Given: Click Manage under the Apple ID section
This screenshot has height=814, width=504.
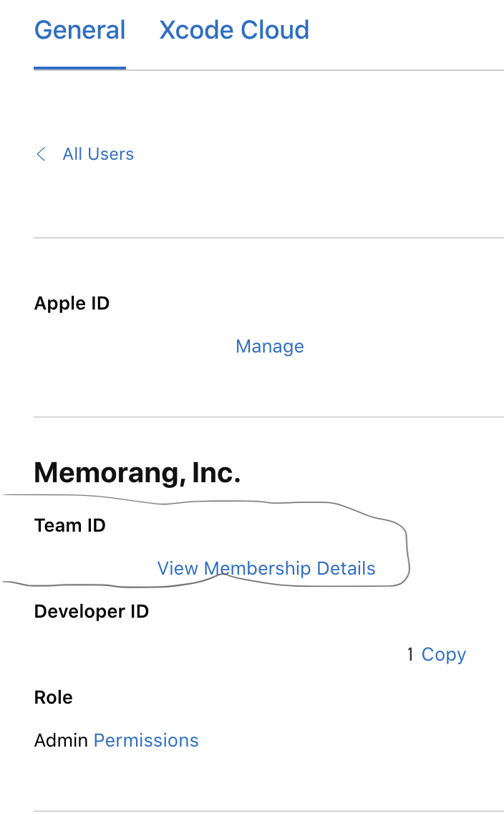Looking at the screenshot, I should click(x=270, y=346).
